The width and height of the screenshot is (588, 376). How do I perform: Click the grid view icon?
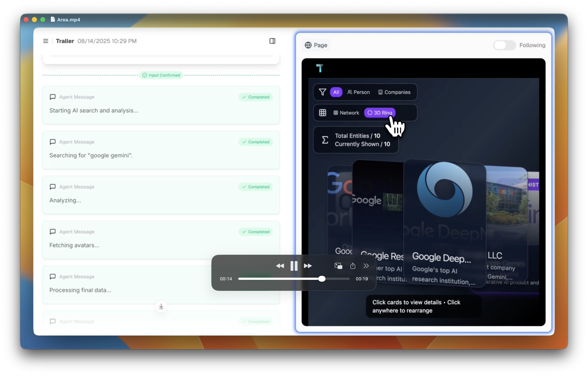(x=322, y=113)
